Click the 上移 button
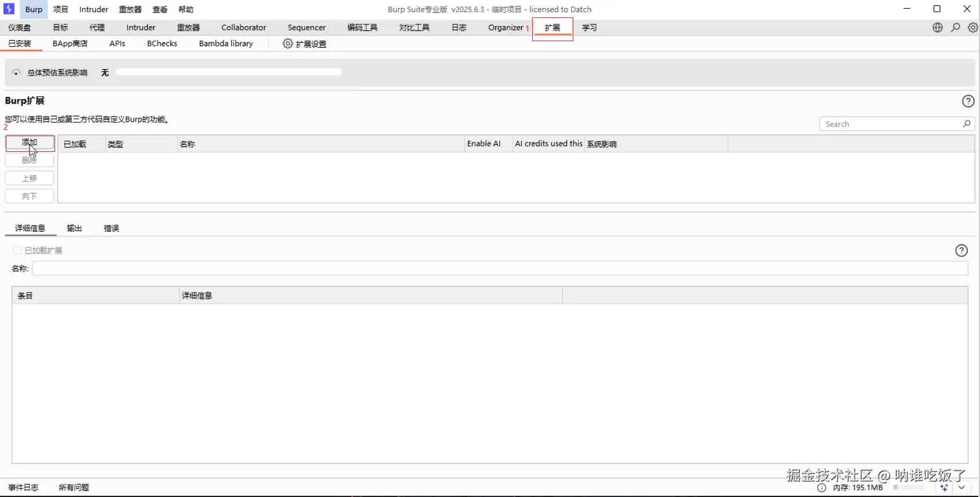This screenshot has width=980, height=497. click(30, 178)
